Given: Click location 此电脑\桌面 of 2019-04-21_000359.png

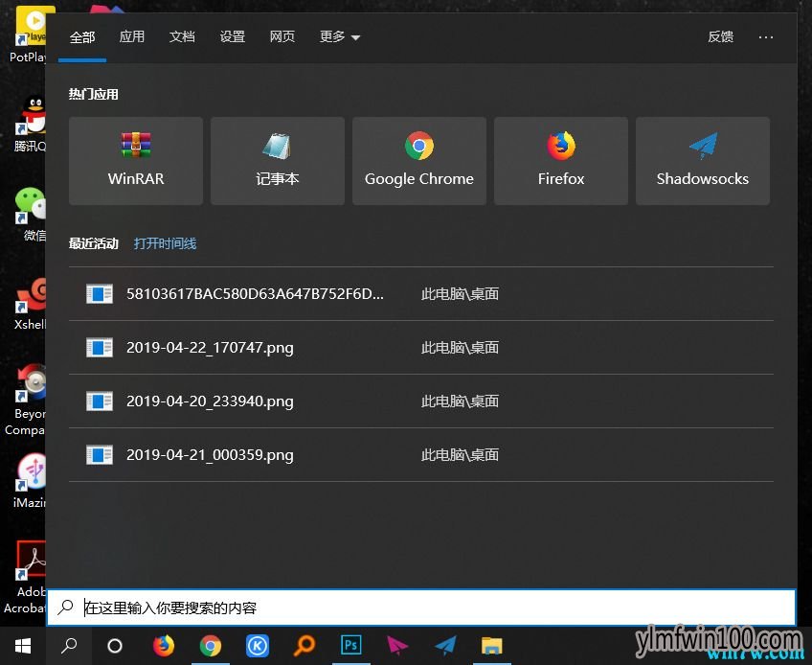Looking at the screenshot, I should (460, 454).
